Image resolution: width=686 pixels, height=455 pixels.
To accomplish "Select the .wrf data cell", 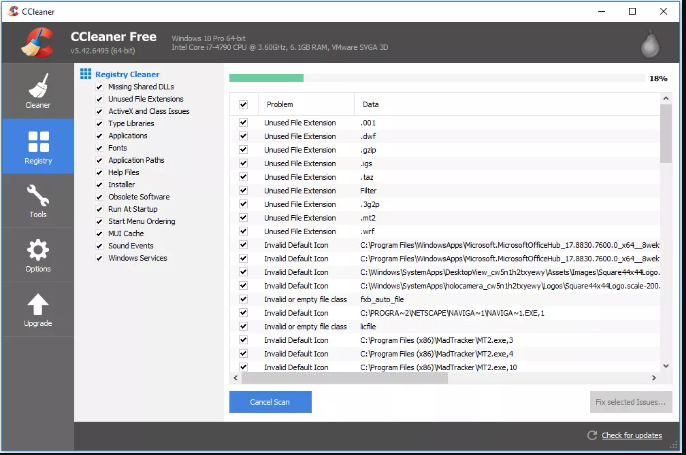I will pyautogui.click(x=368, y=231).
